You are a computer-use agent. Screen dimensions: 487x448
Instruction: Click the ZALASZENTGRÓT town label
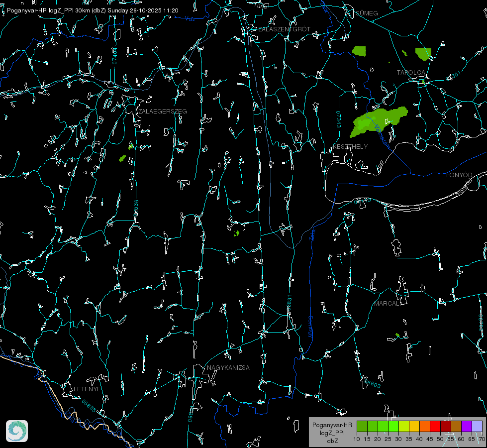click(x=284, y=29)
